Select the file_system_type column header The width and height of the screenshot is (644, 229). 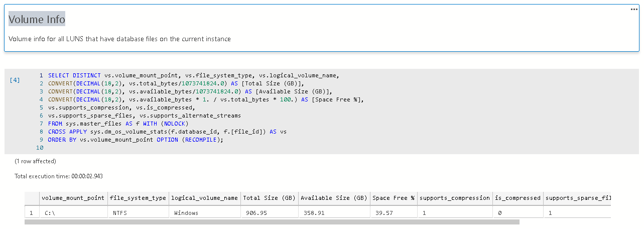(138, 198)
